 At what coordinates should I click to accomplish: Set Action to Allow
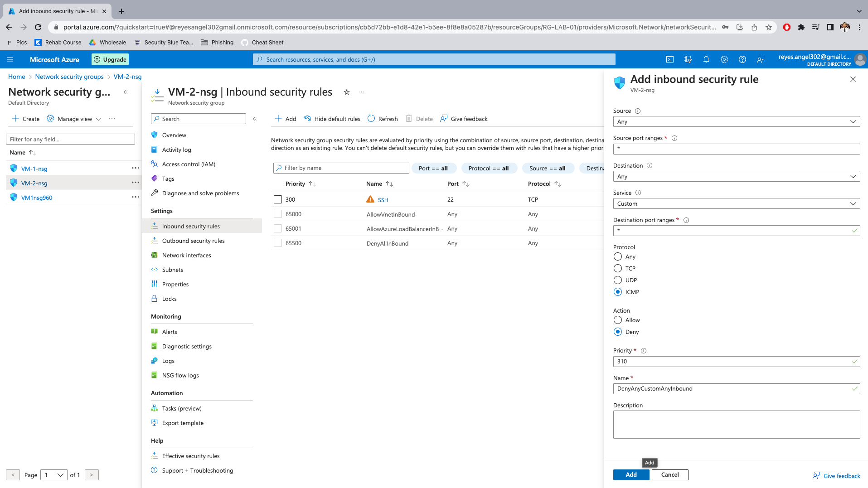pos(617,320)
